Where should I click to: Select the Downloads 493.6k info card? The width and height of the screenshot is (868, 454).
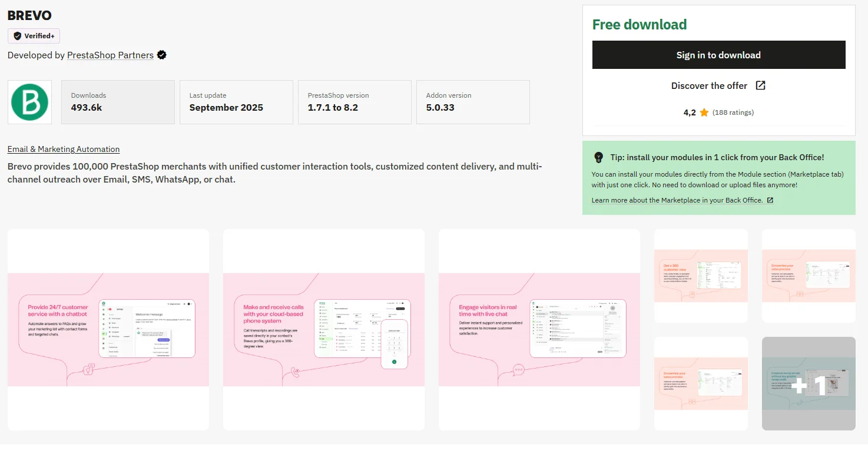118,102
